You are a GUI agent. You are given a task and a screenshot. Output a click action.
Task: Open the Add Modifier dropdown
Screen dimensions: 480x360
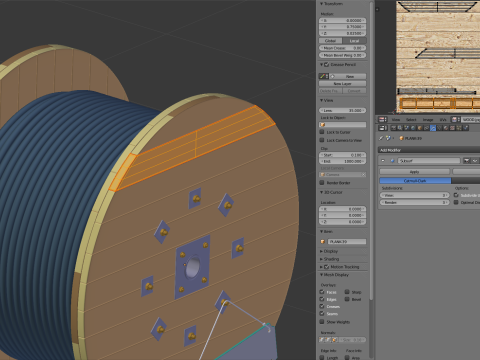coord(429,150)
